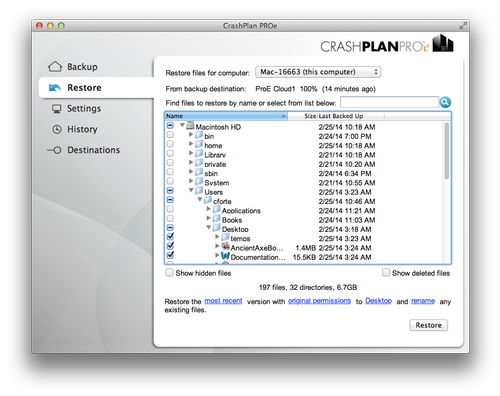Sort by the Name column header

tap(226, 116)
